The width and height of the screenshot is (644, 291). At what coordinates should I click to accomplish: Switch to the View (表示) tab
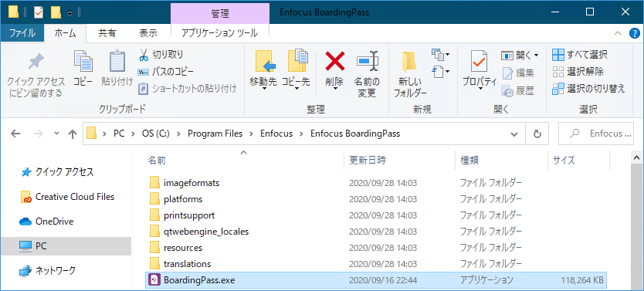147,33
